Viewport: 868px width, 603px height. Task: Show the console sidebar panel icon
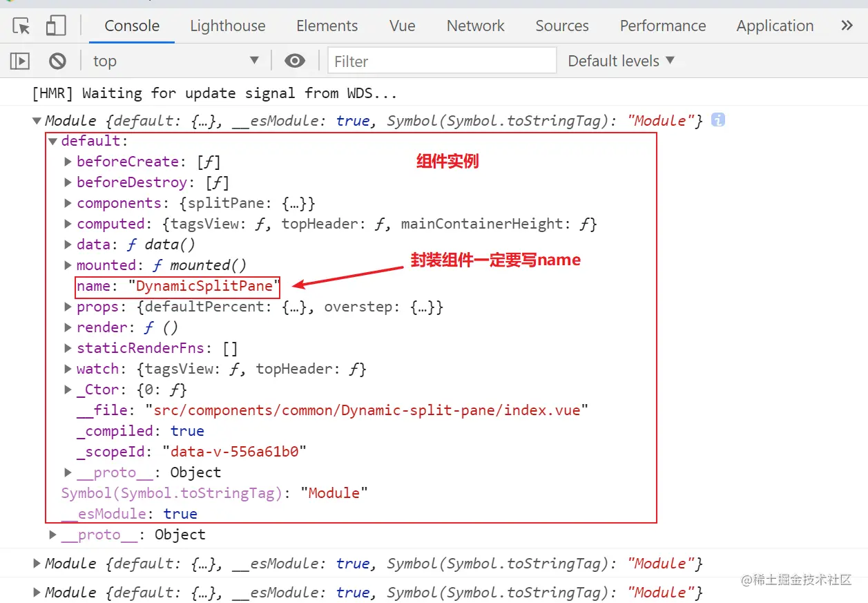pyautogui.click(x=20, y=61)
